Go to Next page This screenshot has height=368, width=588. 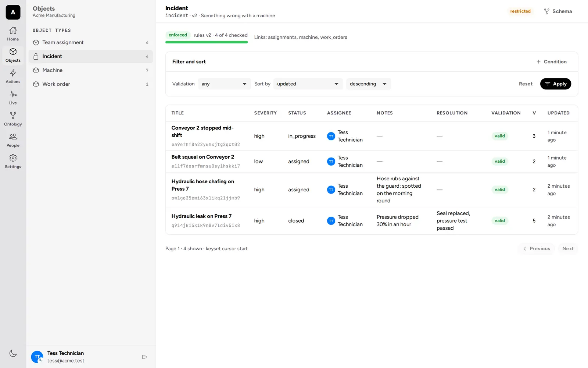click(x=568, y=249)
